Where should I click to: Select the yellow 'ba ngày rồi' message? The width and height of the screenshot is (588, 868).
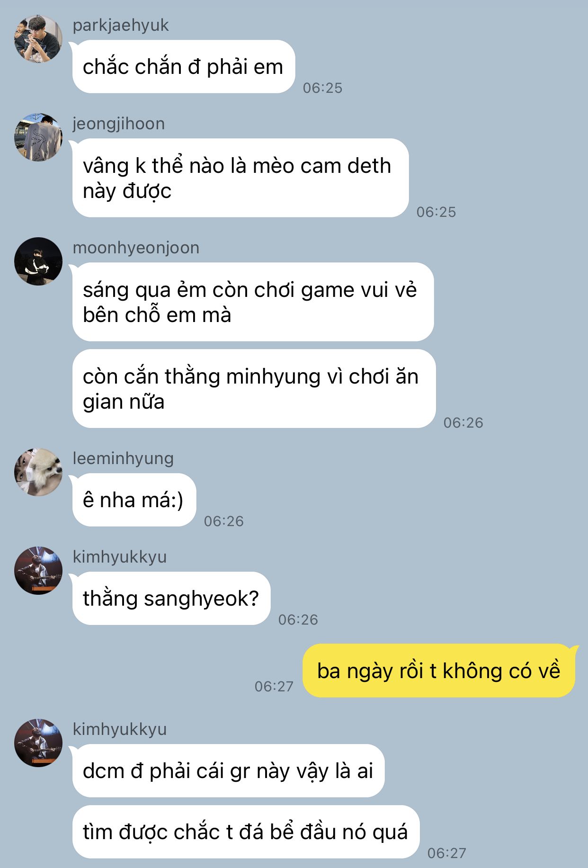point(439,671)
